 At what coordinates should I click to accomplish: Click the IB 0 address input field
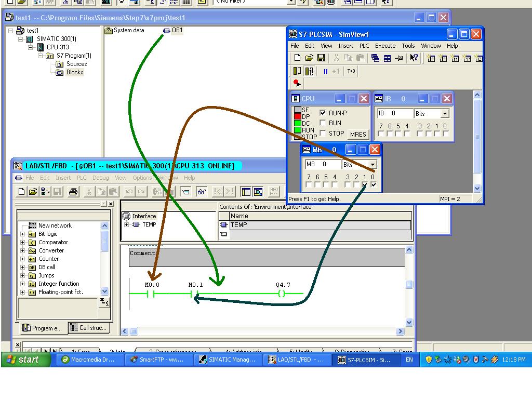click(395, 113)
